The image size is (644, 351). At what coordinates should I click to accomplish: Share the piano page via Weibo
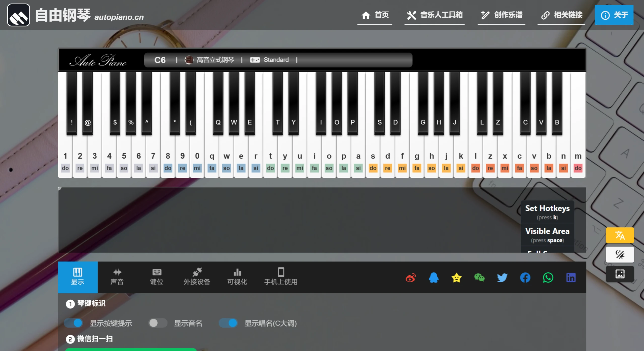tap(411, 278)
